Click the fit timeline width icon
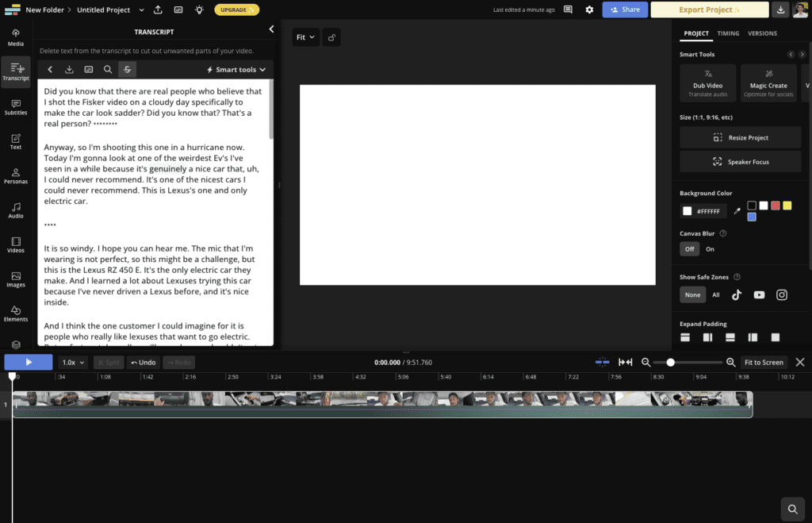 (626, 363)
